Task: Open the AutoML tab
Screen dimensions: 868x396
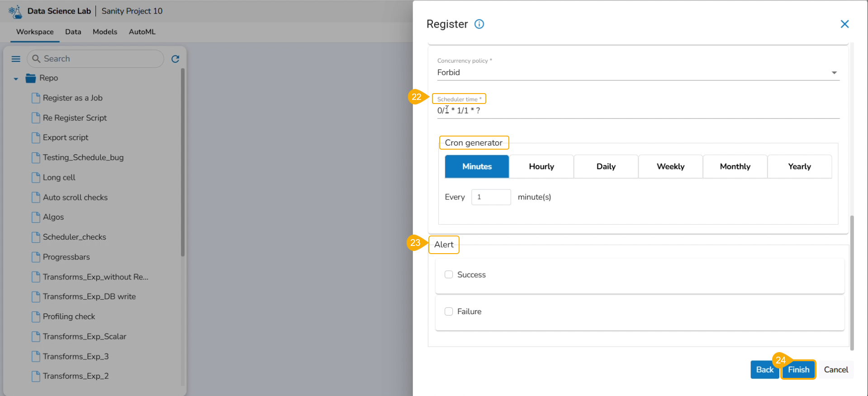Action: 142,32
